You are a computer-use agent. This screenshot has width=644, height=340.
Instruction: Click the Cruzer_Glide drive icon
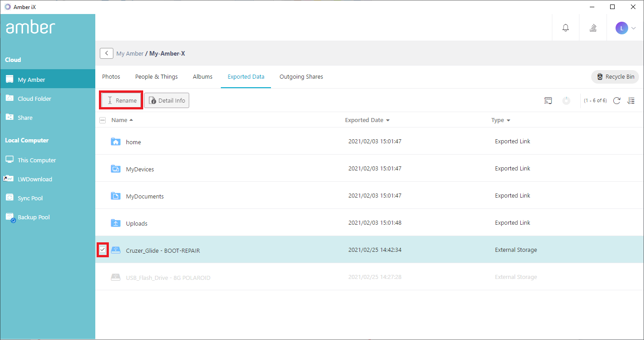tap(116, 250)
